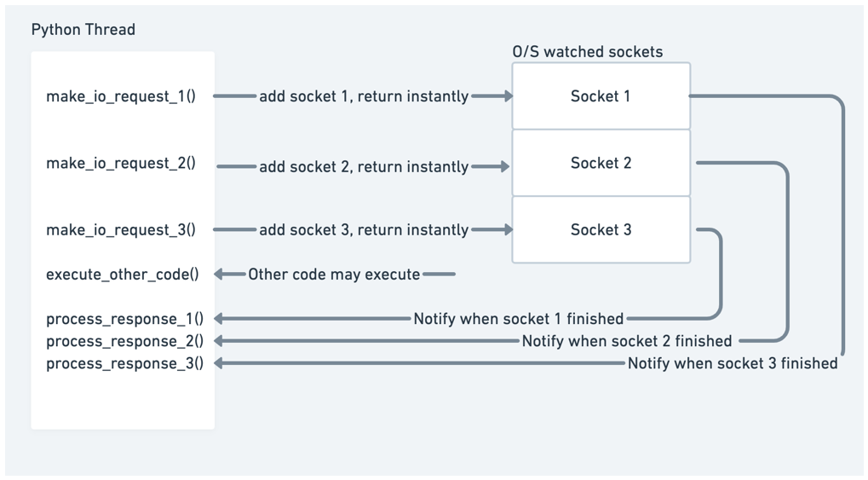Click the process_response_2() label
Viewport: 868px width, 480px height.
point(124,341)
